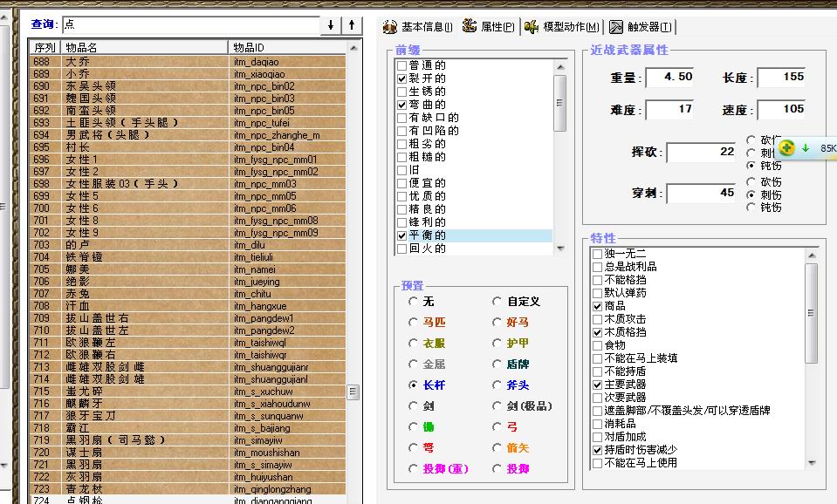
Task: Toggle the 独一无二 trait checkbox
Action: [597, 254]
